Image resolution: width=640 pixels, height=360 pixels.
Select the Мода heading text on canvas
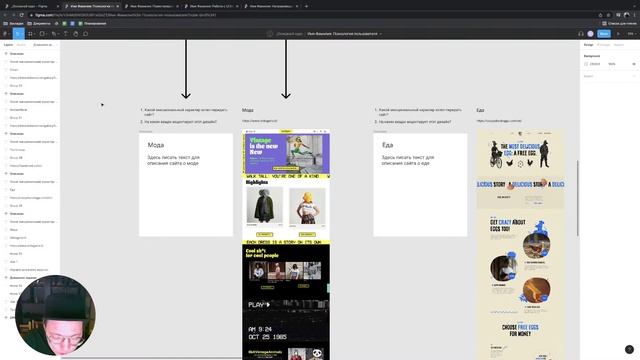pyautogui.click(x=248, y=110)
